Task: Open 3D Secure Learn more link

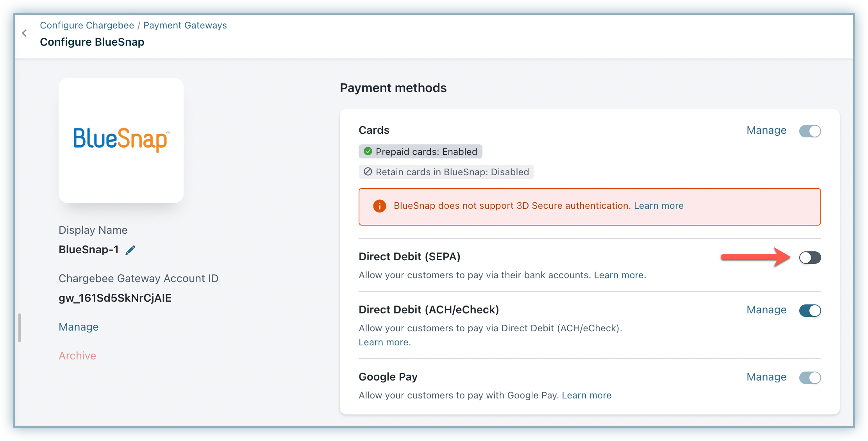Action: pyautogui.click(x=658, y=206)
